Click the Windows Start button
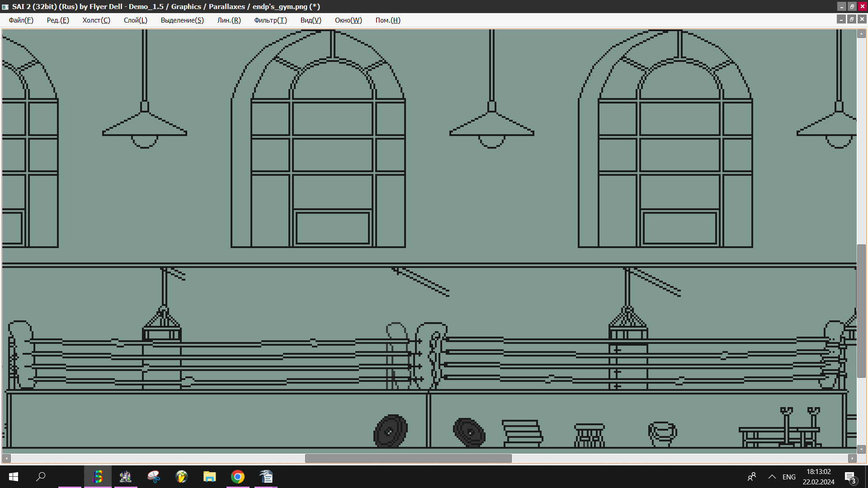The height and width of the screenshot is (488, 868). click(x=14, y=477)
